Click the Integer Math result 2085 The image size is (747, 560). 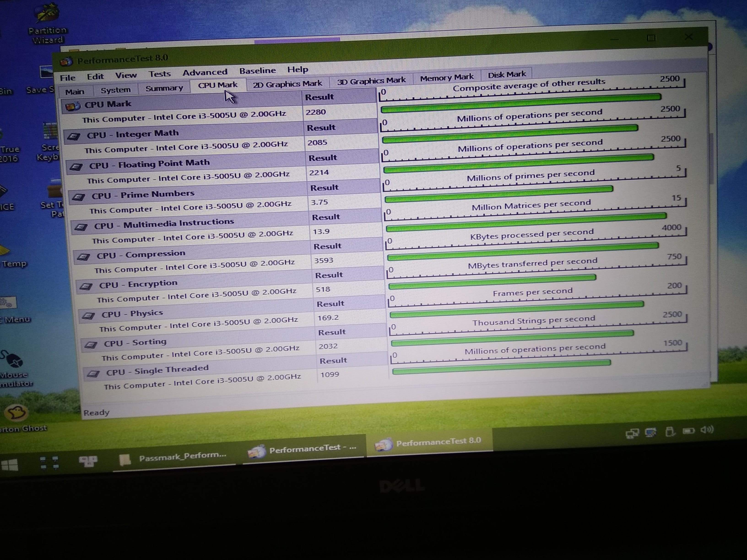pyautogui.click(x=317, y=143)
